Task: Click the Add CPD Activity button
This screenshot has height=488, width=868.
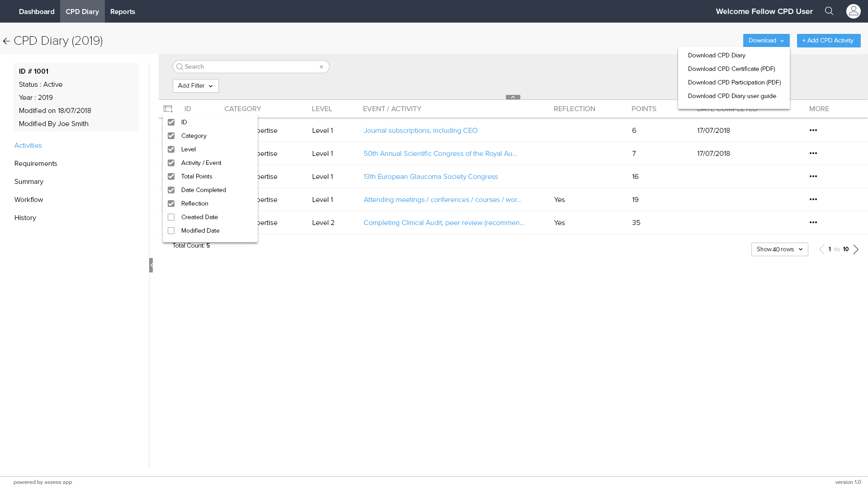Action: click(x=828, y=41)
